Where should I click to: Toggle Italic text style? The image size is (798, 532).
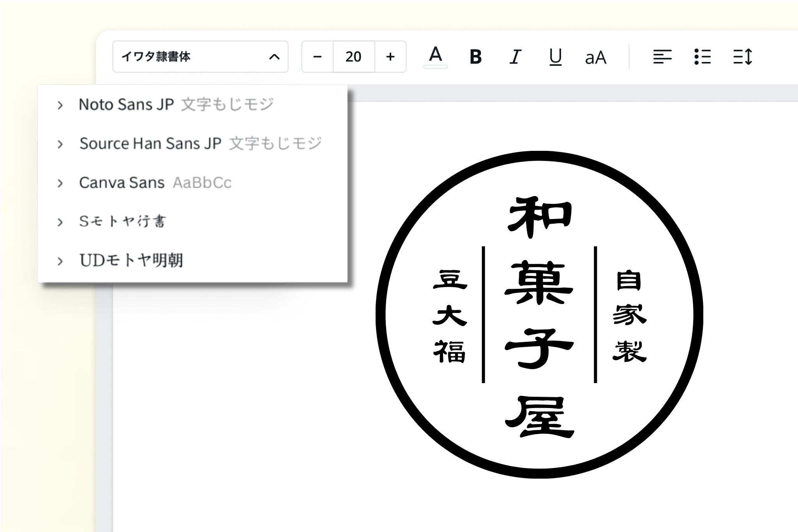515,57
